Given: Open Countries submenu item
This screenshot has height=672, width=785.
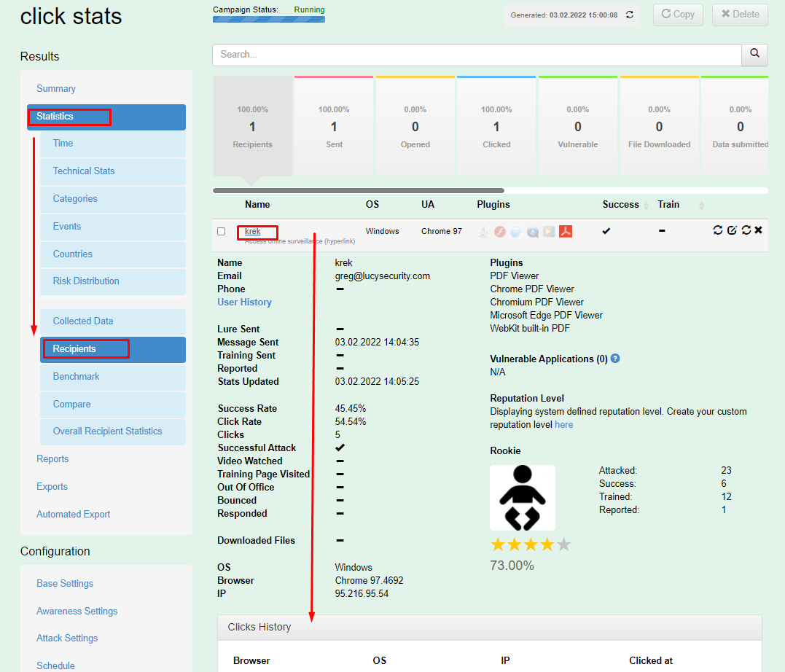Looking at the screenshot, I should [x=113, y=254].
